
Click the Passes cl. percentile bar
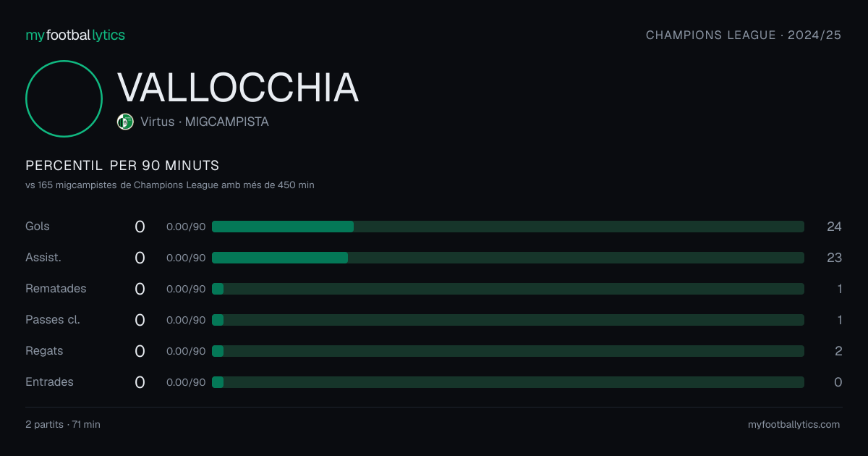click(x=508, y=320)
